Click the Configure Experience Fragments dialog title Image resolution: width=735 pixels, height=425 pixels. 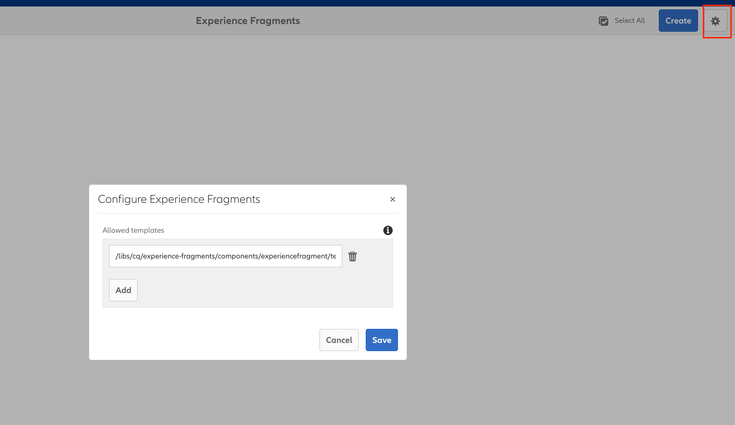click(179, 199)
